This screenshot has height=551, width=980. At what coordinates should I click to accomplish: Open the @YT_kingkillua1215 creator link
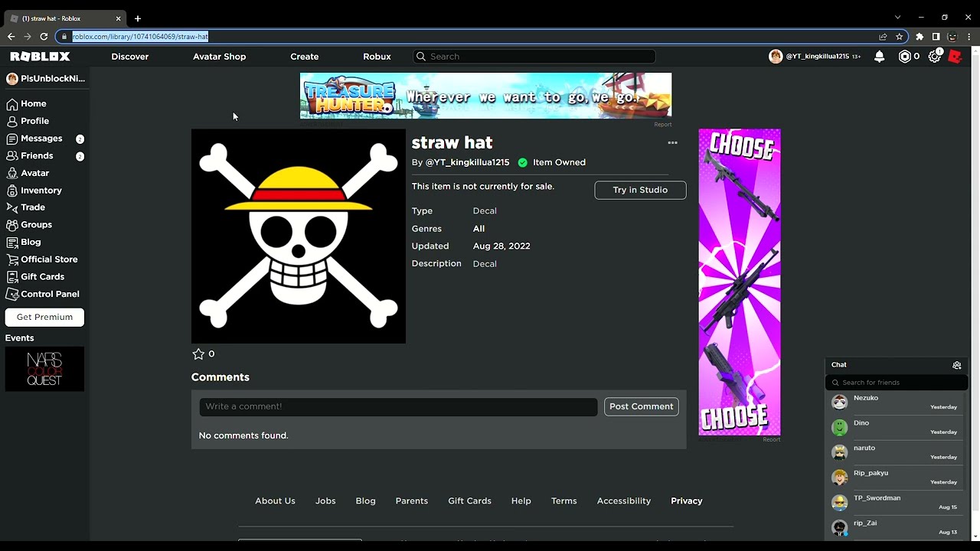[467, 162]
